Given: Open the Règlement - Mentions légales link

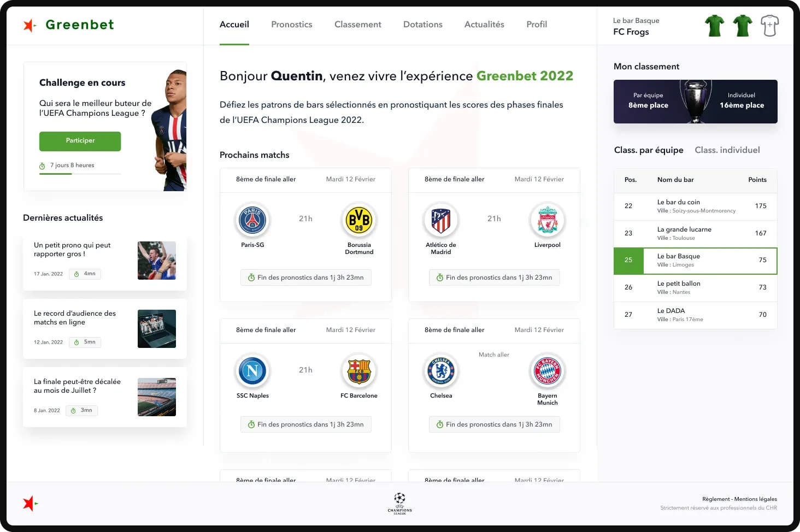Looking at the screenshot, I should (739, 499).
